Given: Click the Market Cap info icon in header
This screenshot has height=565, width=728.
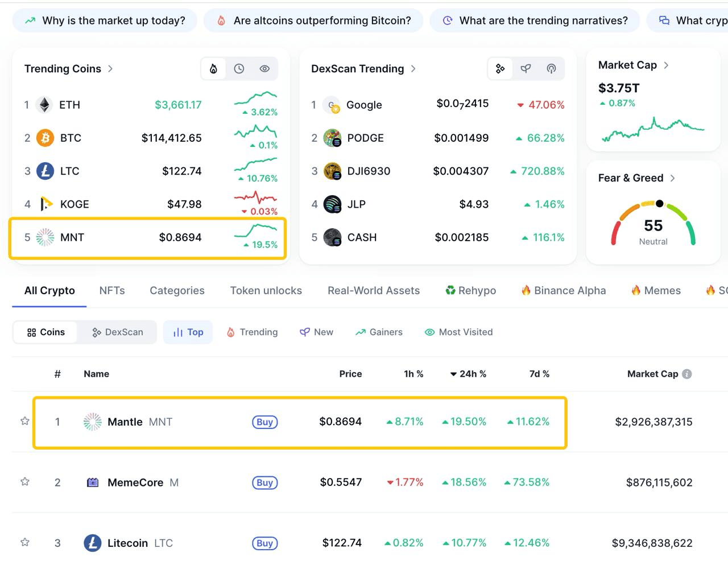Looking at the screenshot, I should (687, 374).
